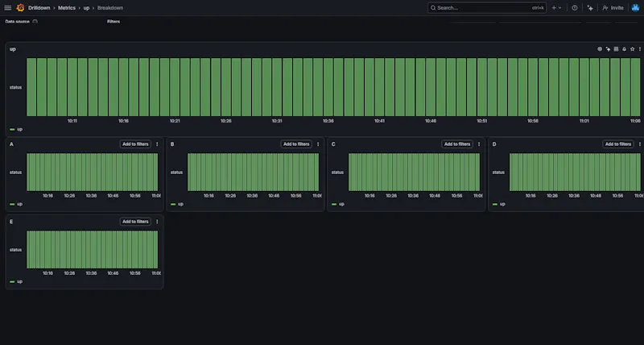Focus the Search input field
The width and height of the screenshot is (644, 345).
pyautogui.click(x=487, y=8)
